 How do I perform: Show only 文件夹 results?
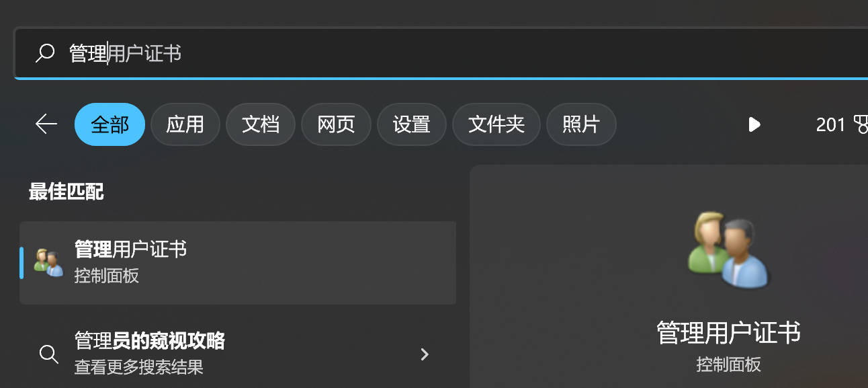(x=496, y=124)
